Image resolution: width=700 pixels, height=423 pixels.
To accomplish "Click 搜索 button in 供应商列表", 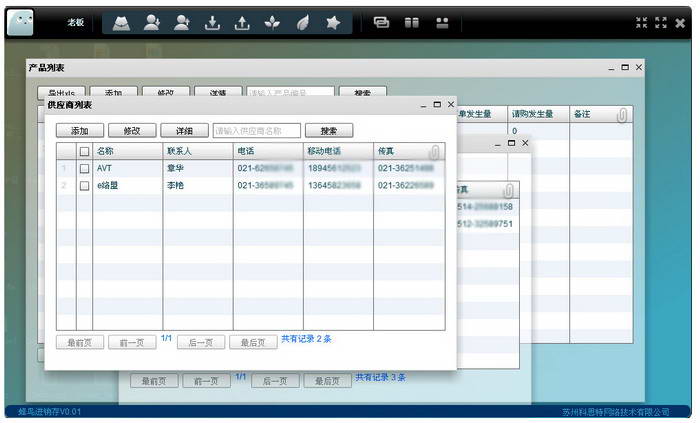I will tap(329, 131).
